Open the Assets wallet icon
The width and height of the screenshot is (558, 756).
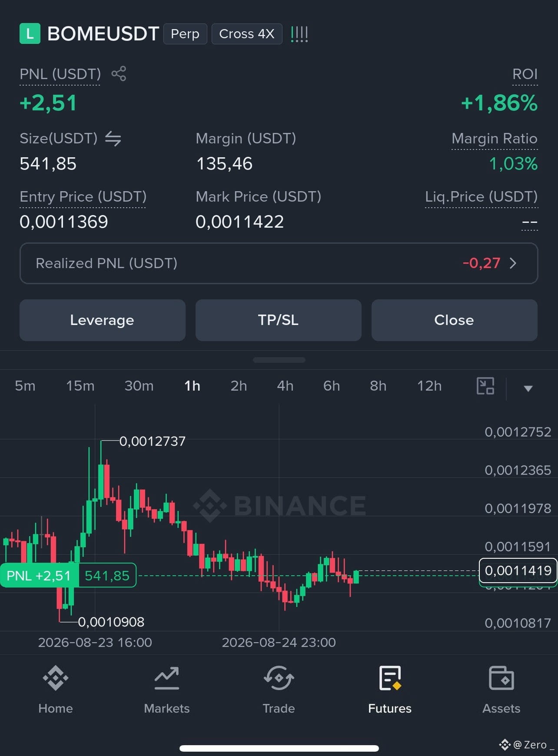point(502,678)
